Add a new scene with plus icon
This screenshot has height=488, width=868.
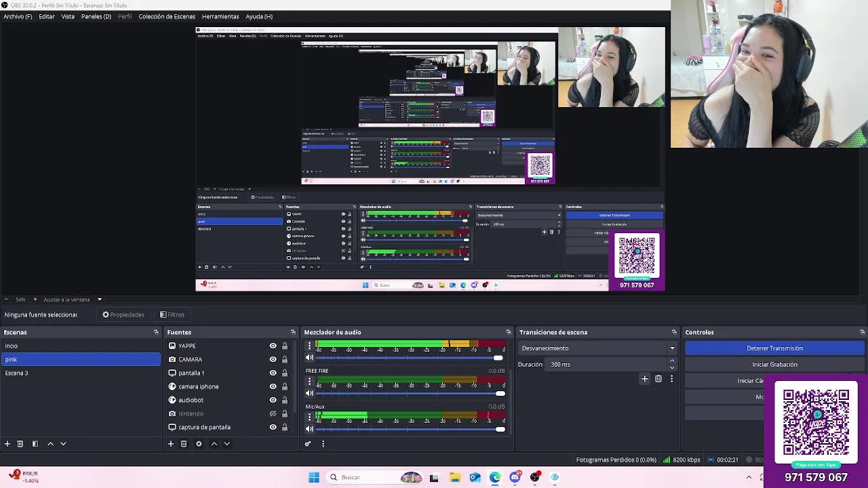7,444
